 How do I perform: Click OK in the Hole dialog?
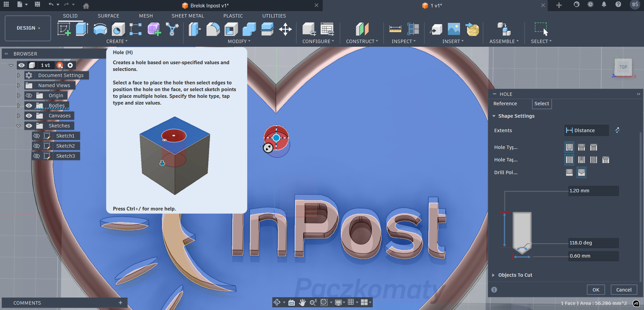[x=596, y=290]
